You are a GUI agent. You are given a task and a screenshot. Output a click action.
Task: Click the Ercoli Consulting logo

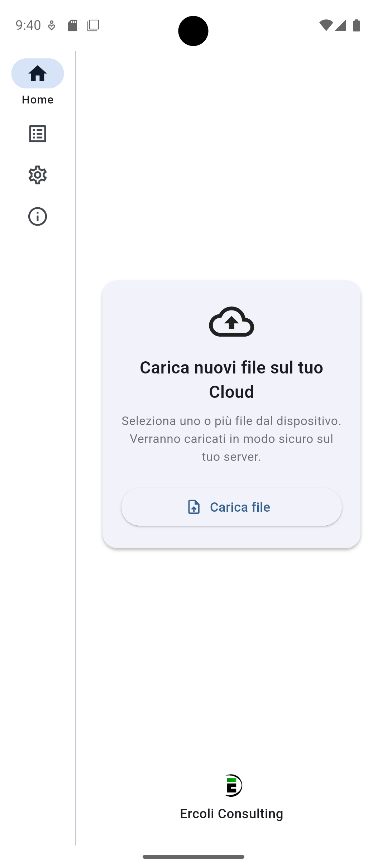click(232, 786)
